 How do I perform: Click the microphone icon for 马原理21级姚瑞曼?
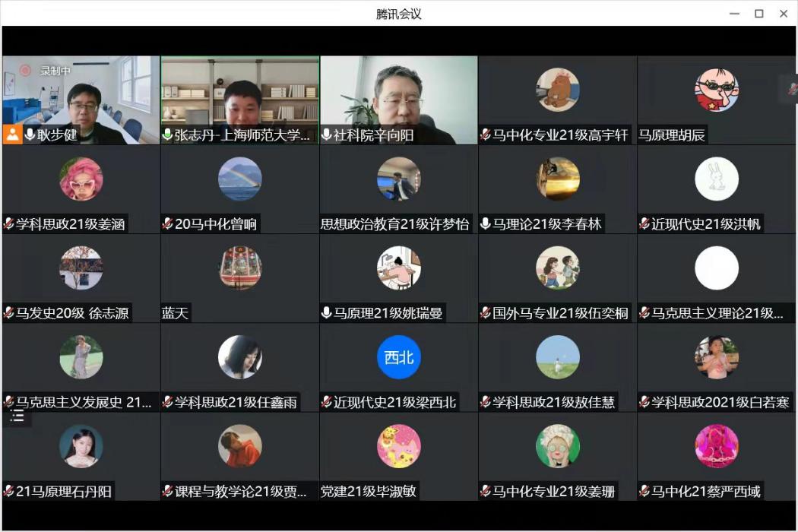pos(327,313)
